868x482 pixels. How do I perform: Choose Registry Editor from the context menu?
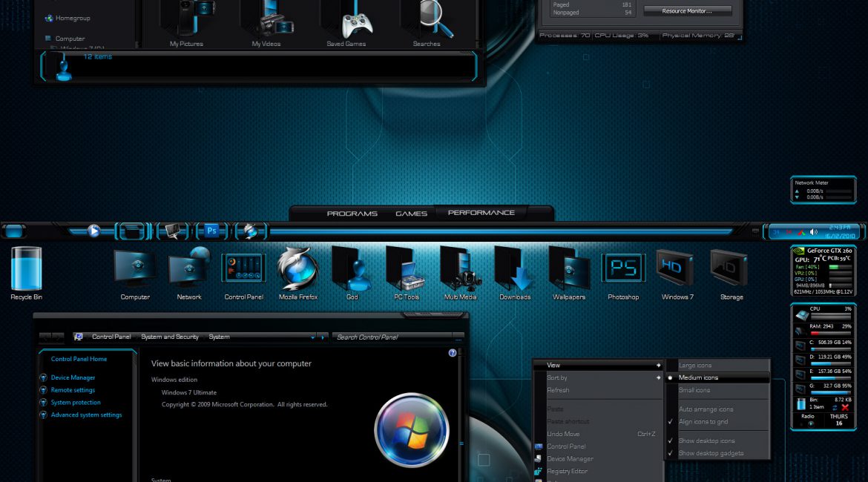(599, 472)
